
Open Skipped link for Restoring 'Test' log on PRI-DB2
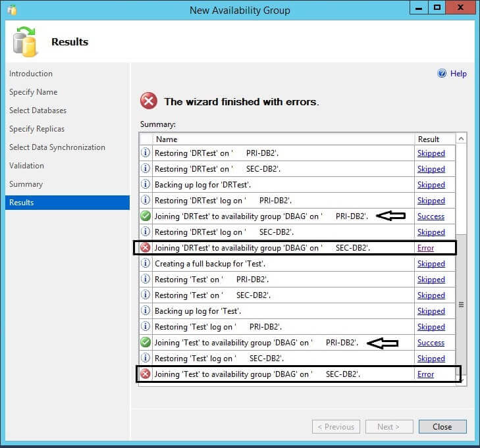pyautogui.click(x=431, y=327)
